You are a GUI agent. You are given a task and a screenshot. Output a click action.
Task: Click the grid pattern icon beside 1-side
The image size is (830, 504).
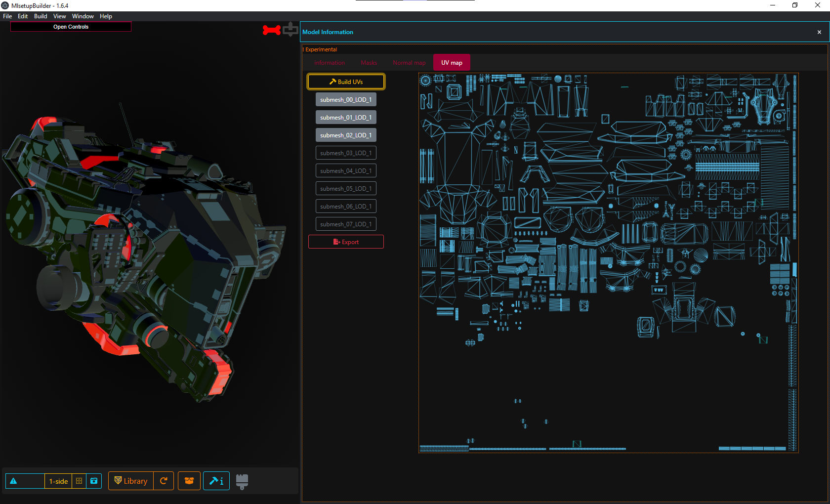(79, 481)
